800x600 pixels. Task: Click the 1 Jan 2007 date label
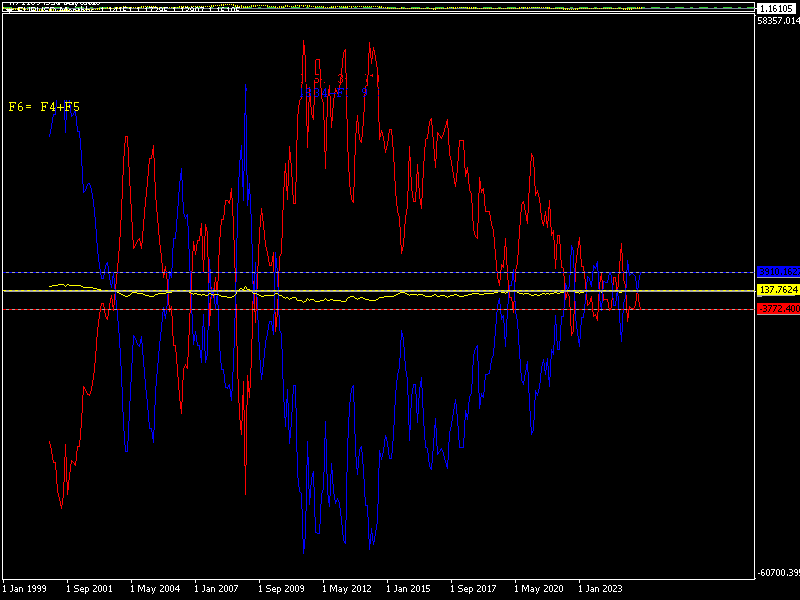pyautogui.click(x=216, y=589)
